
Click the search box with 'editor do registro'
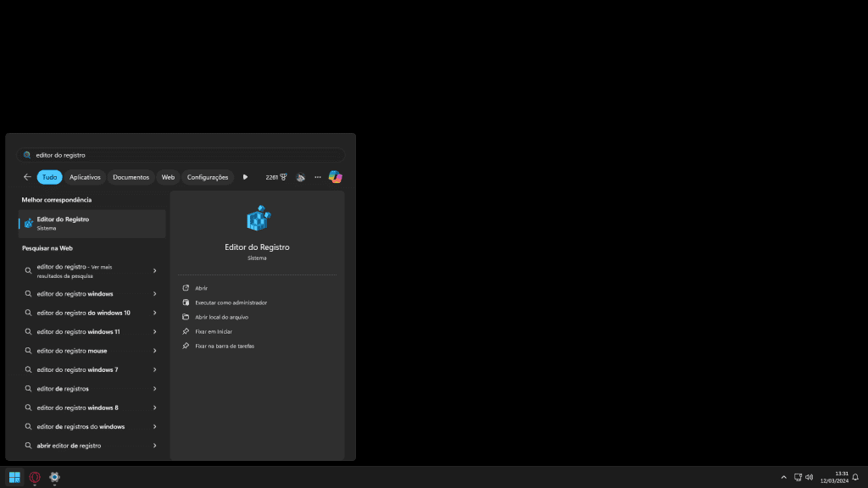pyautogui.click(x=181, y=155)
